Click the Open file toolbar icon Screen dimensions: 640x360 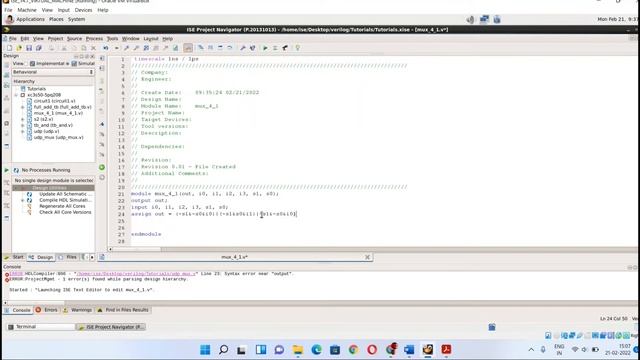[19, 48]
